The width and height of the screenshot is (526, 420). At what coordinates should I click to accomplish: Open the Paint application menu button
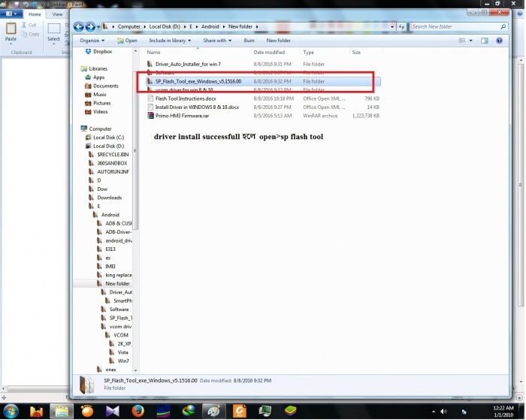click(x=11, y=14)
